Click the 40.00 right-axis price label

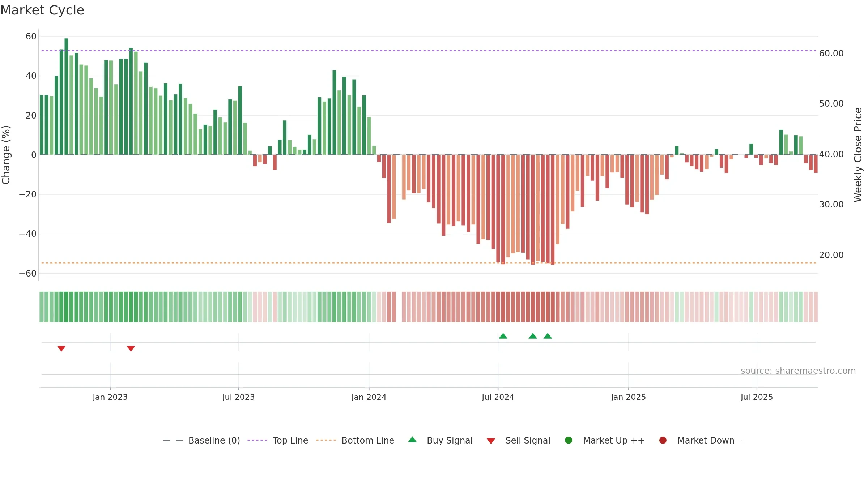pyautogui.click(x=831, y=154)
